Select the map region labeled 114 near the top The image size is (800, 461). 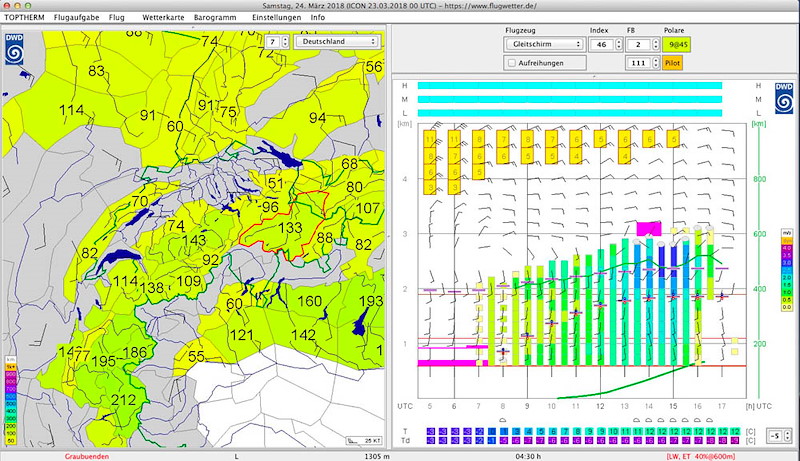click(x=71, y=110)
